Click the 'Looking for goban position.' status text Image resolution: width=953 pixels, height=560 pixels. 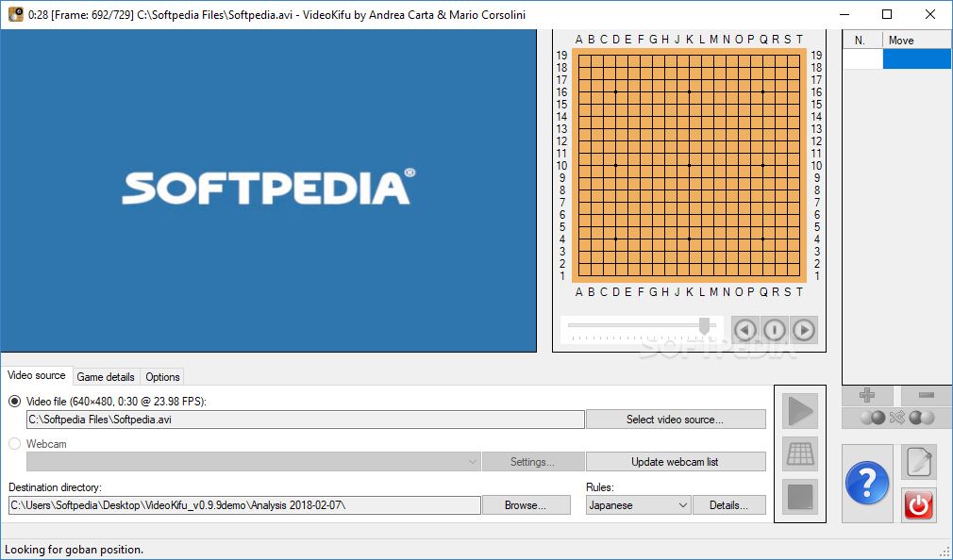click(75, 550)
